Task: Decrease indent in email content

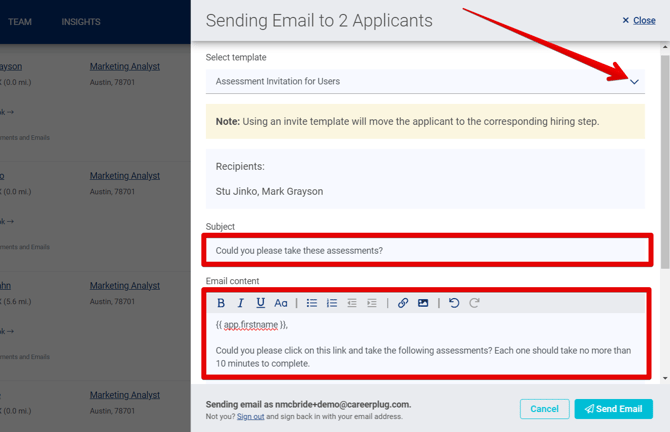Action: [x=352, y=303]
